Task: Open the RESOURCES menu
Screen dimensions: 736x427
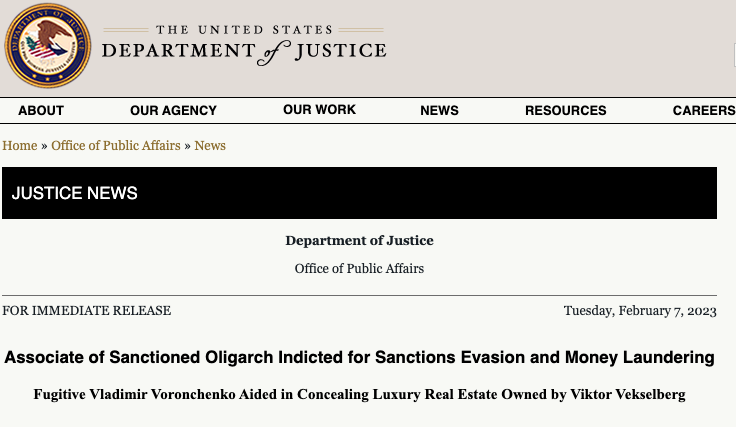Action: (565, 111)
